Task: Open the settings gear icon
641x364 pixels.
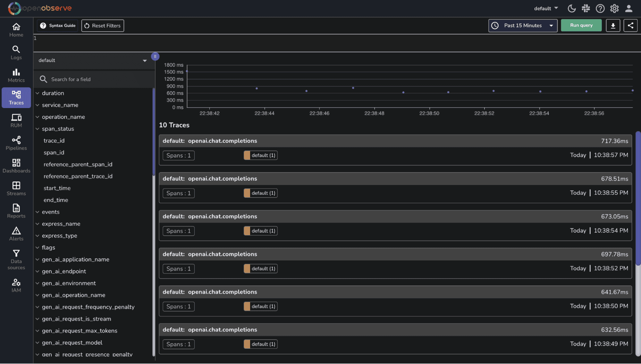Action: coord(614,8)
